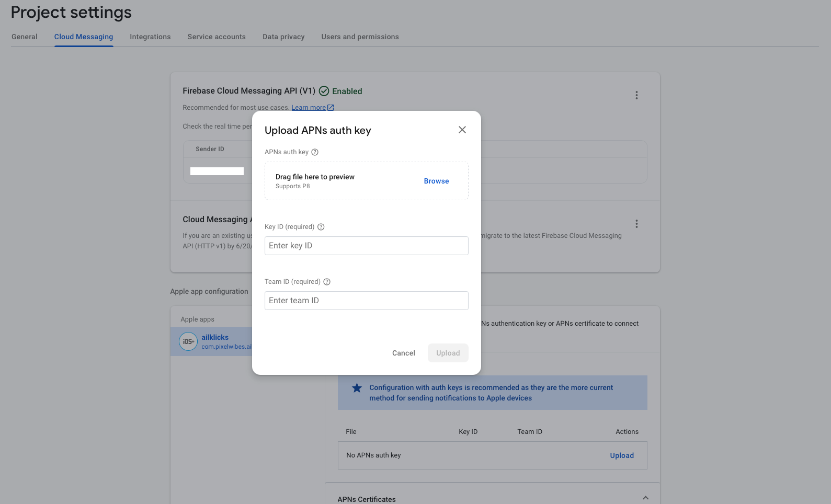Click the Enabled checkmark status icon
The image size is (831, 504).
[324, 91]
